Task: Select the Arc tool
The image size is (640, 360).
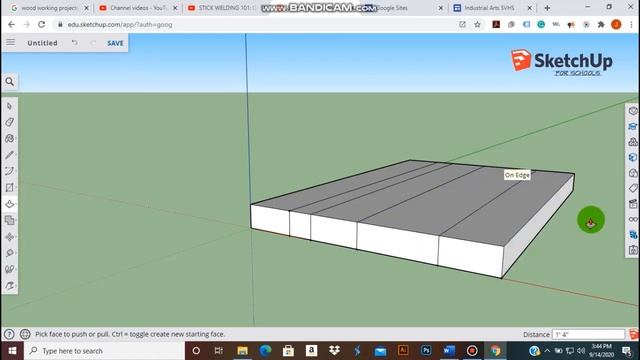Action: point(9,171)
